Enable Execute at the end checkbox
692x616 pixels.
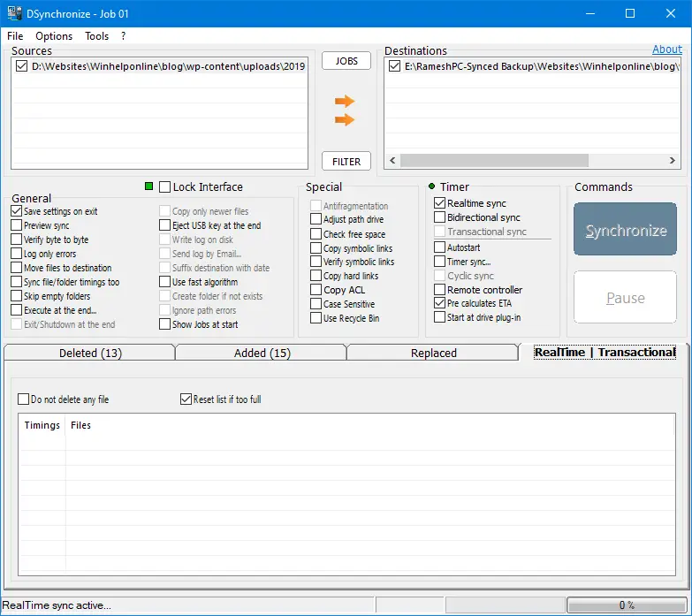pos(16,309)
